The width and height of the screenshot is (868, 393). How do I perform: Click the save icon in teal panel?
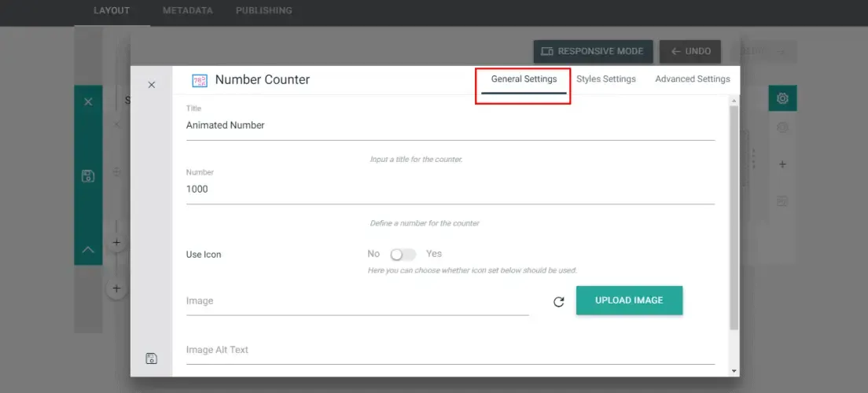point(87,177)
